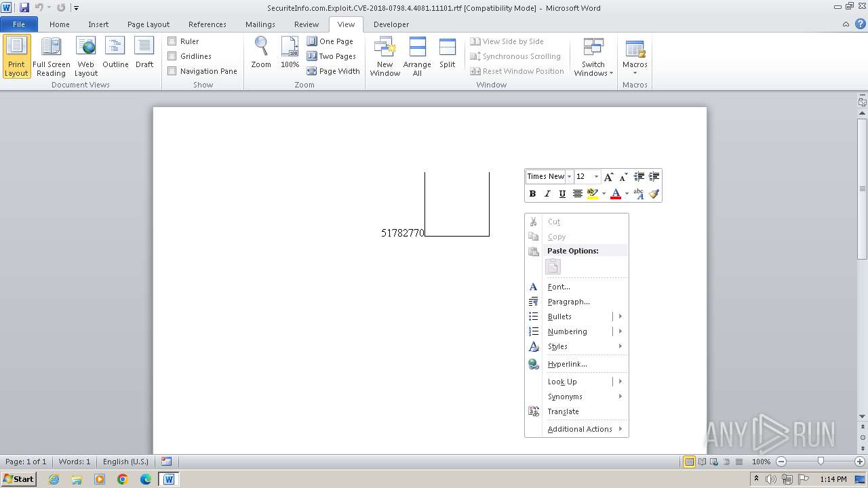Apply italic from the mini toolbar
The image size is (868, 488).
(x=547, y=194)
